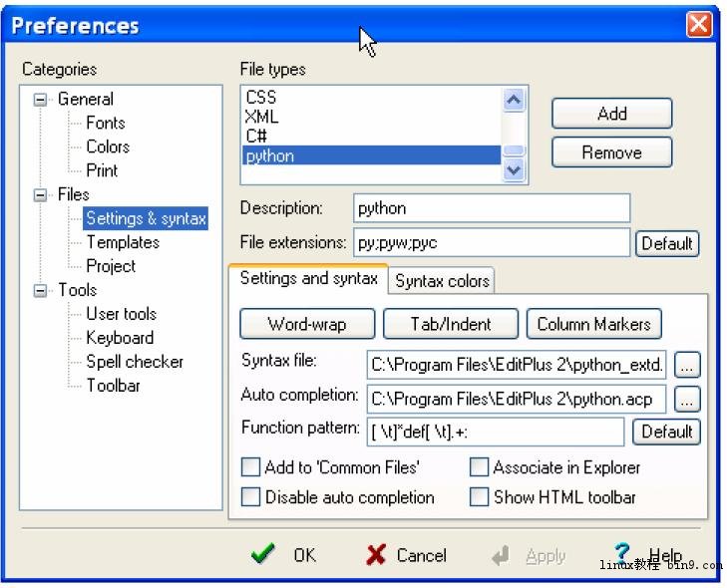The image size is (727, 588).
Task: Open Toolbar category
Action: click(x=113, y=386)
